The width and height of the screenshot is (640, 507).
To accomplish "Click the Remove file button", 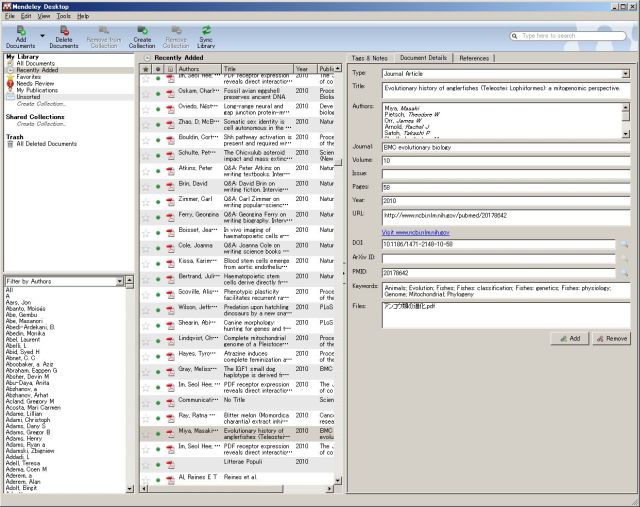I will (x=612, y=338).
